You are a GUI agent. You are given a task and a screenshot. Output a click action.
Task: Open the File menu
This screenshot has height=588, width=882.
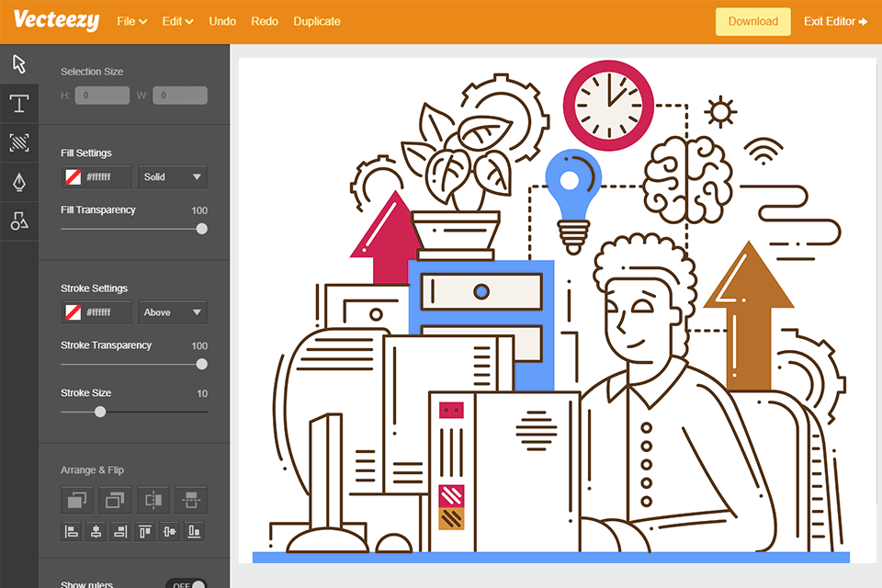(x=131, y=20)
